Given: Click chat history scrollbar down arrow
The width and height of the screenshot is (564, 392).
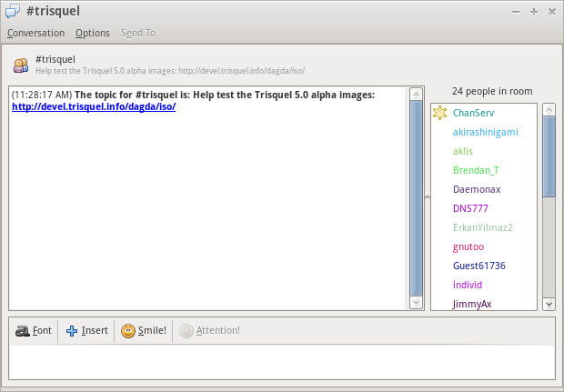Looking at the screenshot, I should [x=416, y=302].
